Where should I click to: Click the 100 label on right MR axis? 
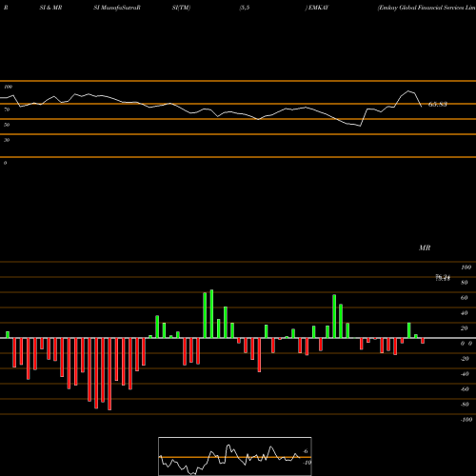[466, 268]
